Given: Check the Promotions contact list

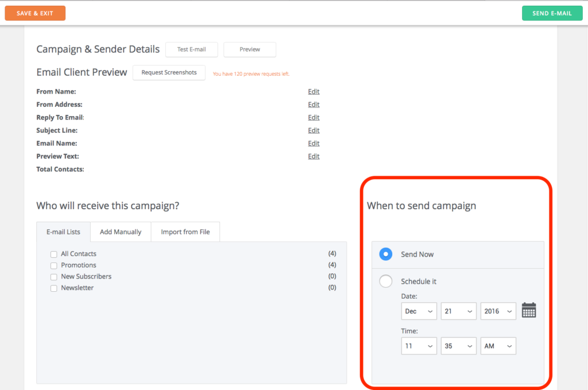Looking at the screenshot, I should coord(53,265).
